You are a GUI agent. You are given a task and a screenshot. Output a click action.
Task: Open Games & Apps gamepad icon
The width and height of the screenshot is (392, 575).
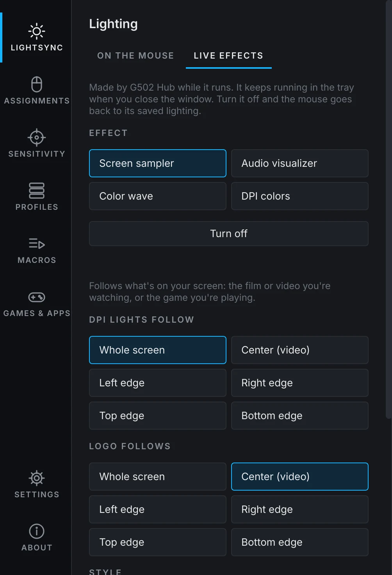(37, 297)
